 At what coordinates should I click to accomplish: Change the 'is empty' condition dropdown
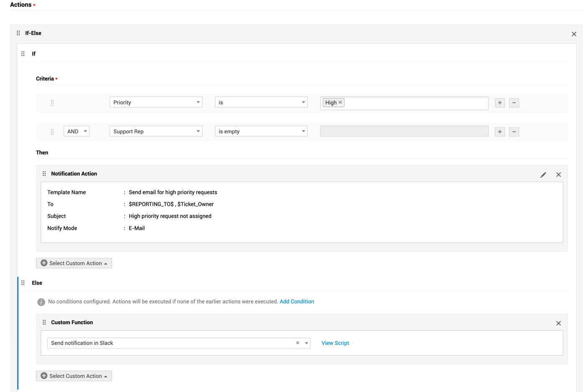tap(261, 131)
